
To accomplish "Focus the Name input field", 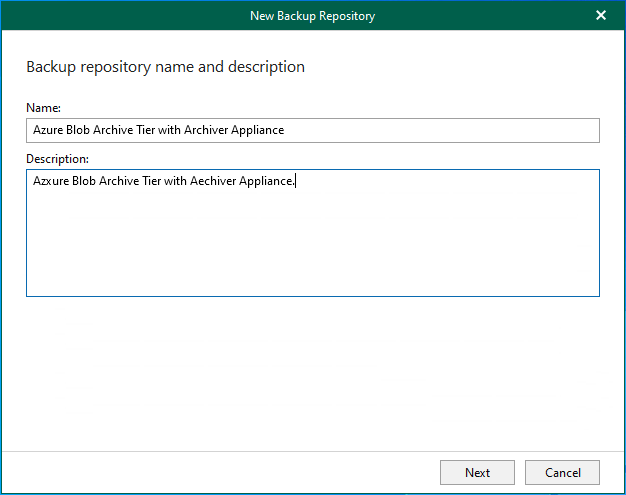I will point(440,130).
